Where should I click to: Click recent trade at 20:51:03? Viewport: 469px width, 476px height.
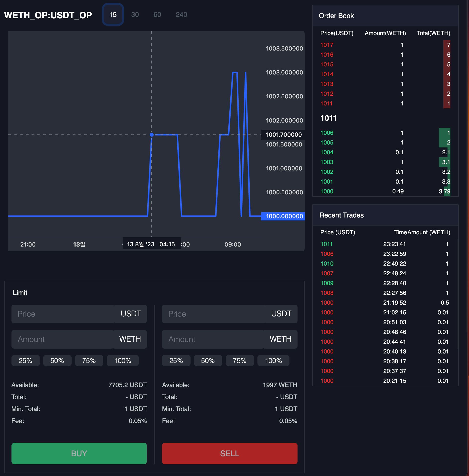pos(385,322)
